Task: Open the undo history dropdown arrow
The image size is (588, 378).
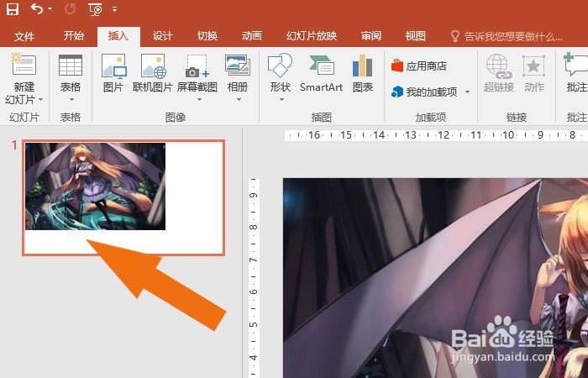Action: coord(50,9)
